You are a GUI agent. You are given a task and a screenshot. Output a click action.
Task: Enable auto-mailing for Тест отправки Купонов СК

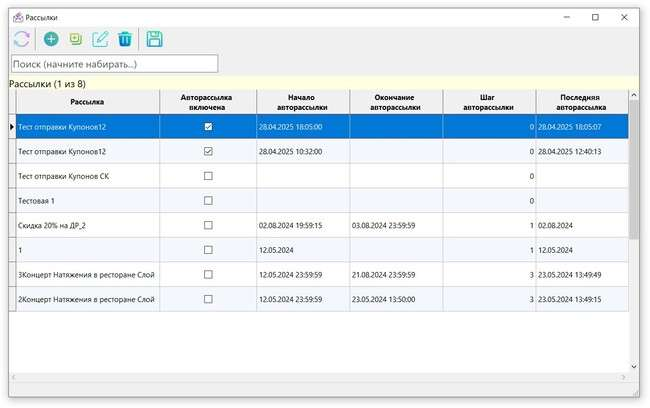point(208,176)
